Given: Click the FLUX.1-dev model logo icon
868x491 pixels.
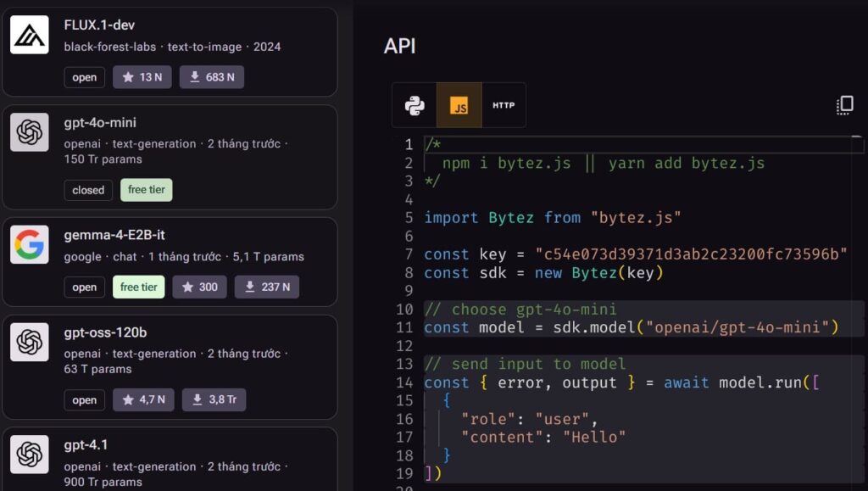Looking at the screenshot, I should click(30, 35).
